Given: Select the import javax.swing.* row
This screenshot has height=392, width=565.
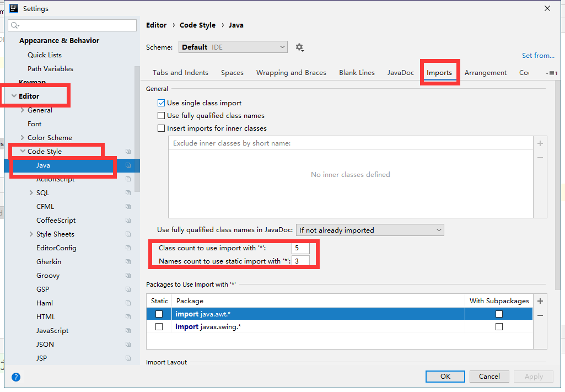Looking at the screenshot, I should 340,327.
